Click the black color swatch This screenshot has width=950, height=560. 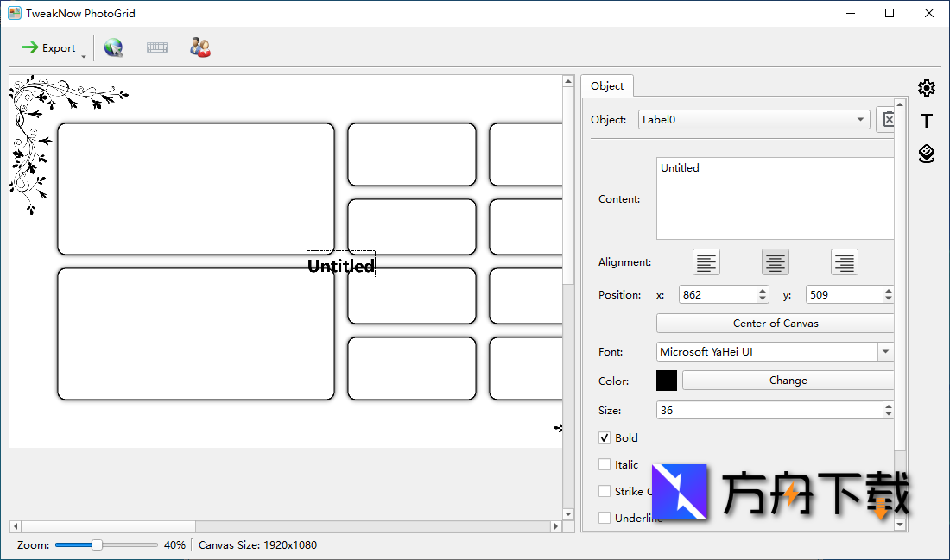point(667,381)
